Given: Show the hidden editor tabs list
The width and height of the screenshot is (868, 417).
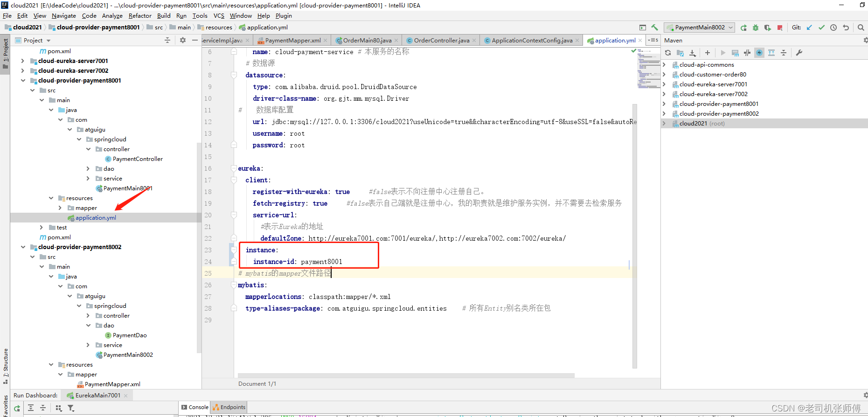Looking at the screenshot, I should coord(653,41).
